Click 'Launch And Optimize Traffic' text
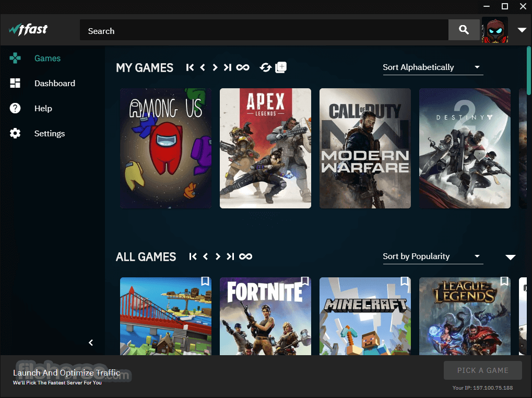Viewport: 532px width, 398px height. click(66, 373)
